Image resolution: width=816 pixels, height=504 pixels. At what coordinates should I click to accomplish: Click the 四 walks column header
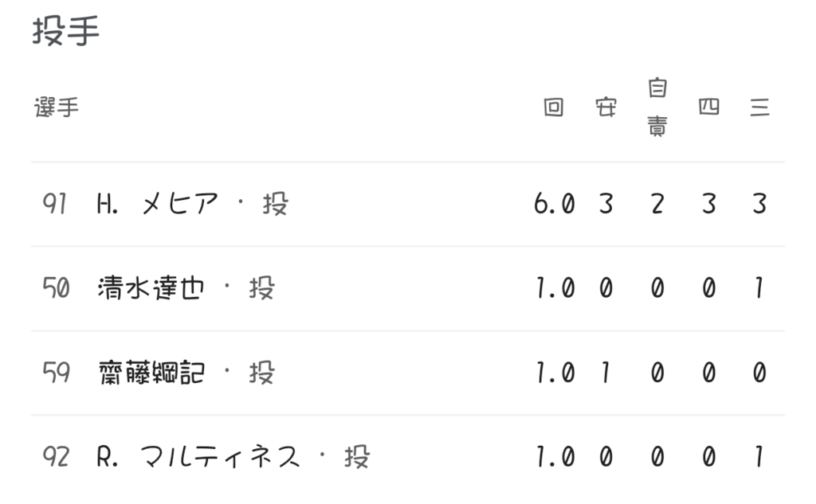(x=708, y=107)
